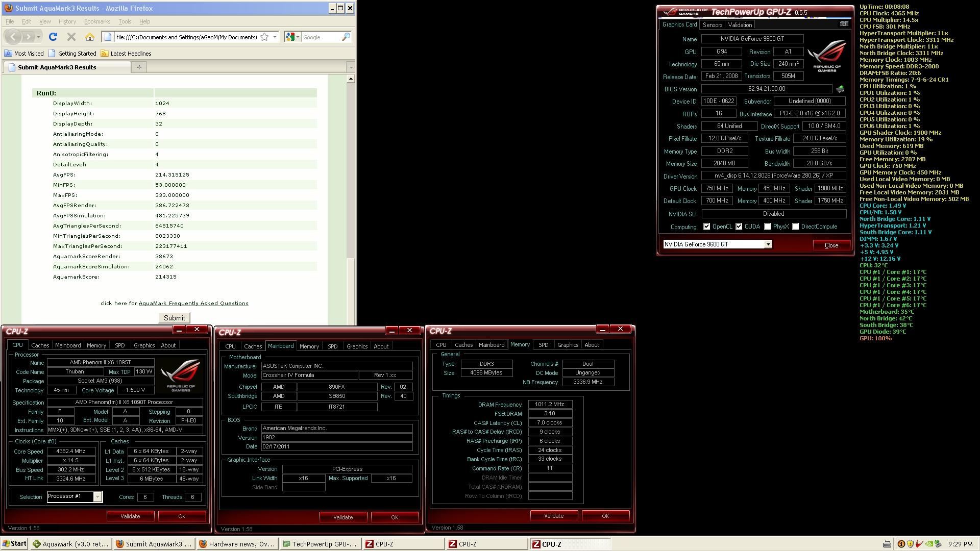Open About tab in the left CPU-Z window

pyautogui.click(x=168, y=345)
